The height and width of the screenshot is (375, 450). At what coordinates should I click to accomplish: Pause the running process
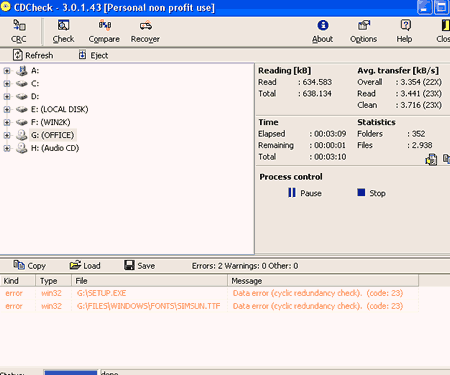tap(305, 193)
